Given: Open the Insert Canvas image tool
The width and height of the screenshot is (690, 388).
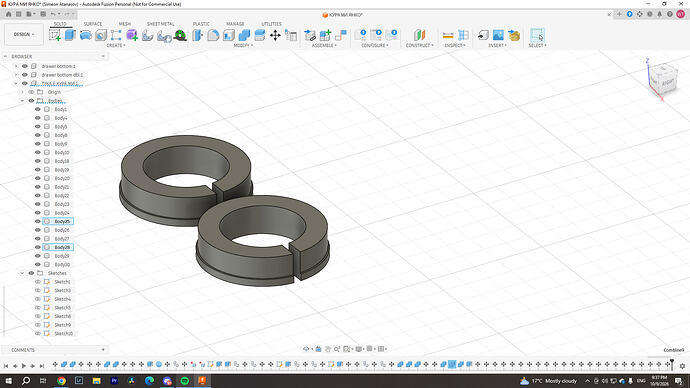Looking at the screenshot, I should point(498,35).
